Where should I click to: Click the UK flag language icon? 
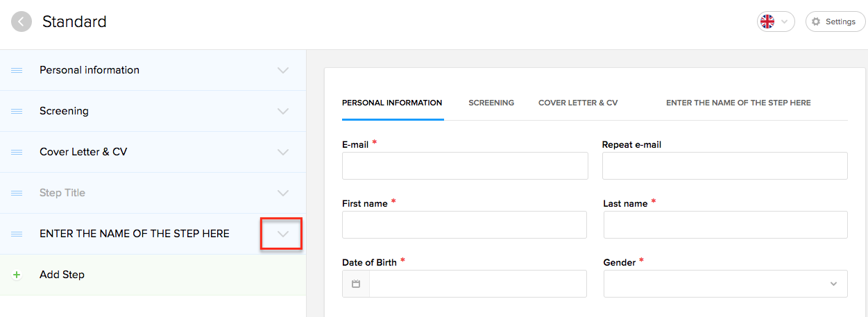pyautogui.click(x=767, y=22)
